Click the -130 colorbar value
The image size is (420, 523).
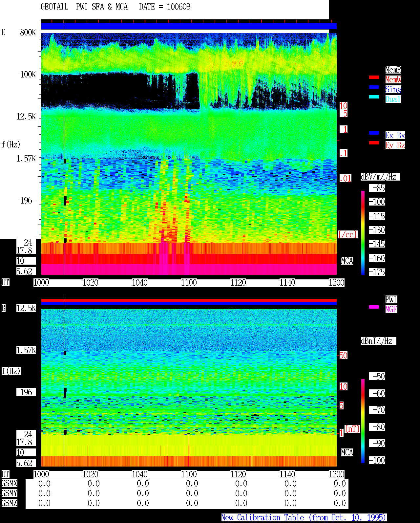click(x=377, y=230)
